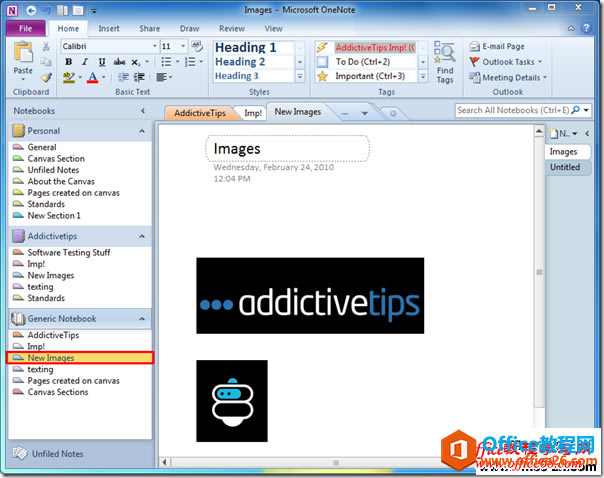Screen dimensions: 604x478
Task: Check the To Do tag checkbox
Action: [322, 62]
